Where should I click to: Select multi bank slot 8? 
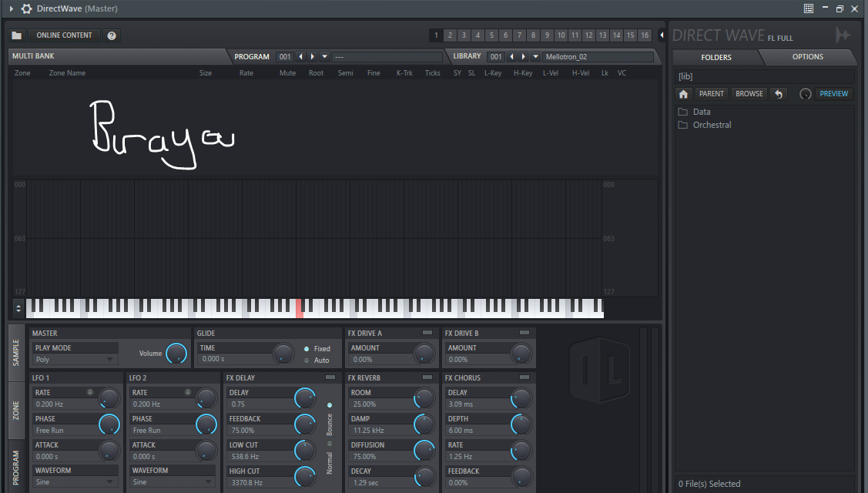[x=533, y=35]
